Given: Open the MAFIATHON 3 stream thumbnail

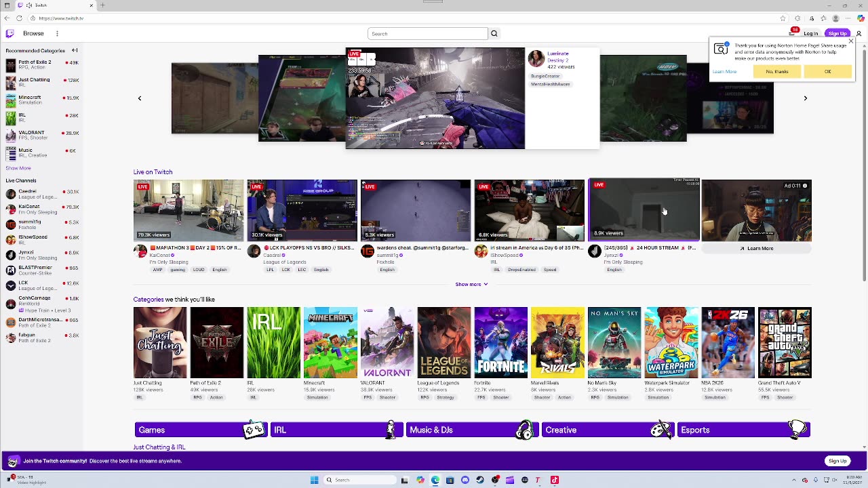Looking at the screenshot, I should [189, 210].
